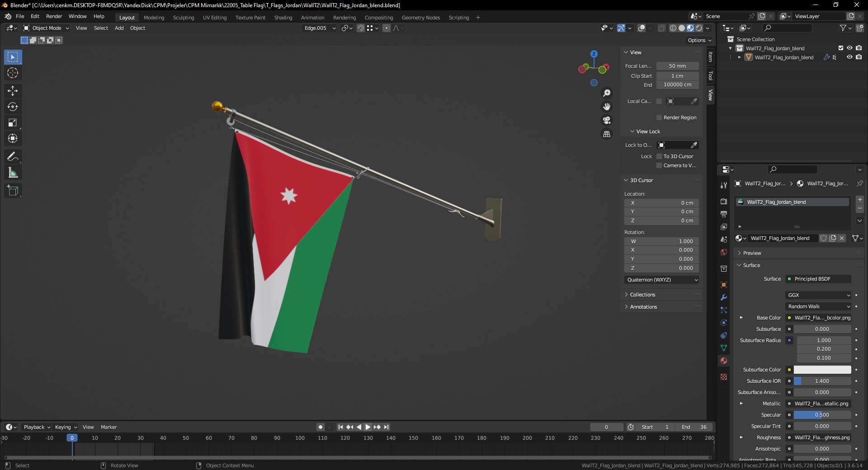This screenshot has height=470, width=868.
Task: Open Render properties tab icon
Action: [724, 202]
